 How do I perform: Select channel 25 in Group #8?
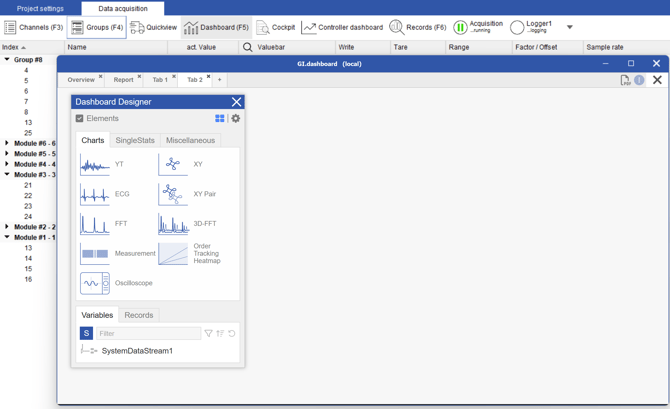(28, 132)
